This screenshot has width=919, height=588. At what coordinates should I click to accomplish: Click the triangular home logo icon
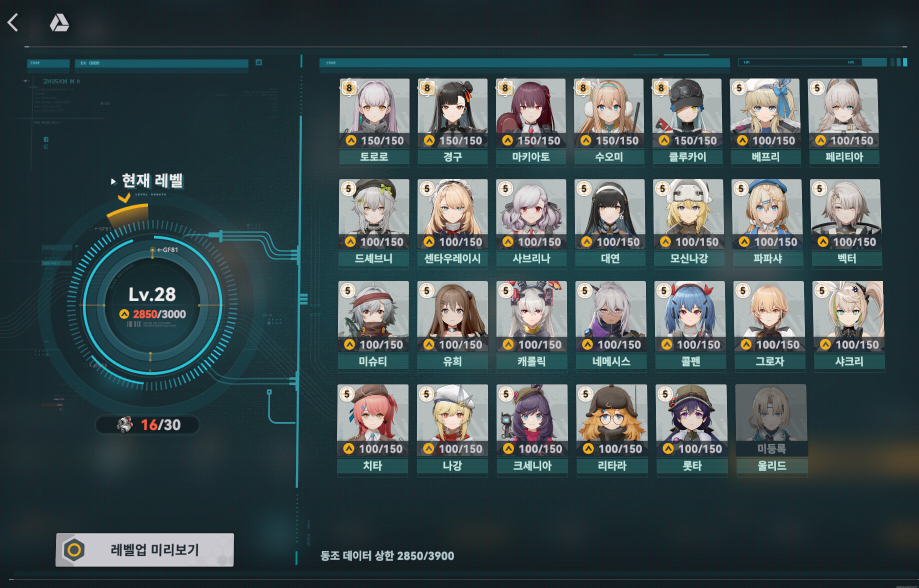click(59, 22)
